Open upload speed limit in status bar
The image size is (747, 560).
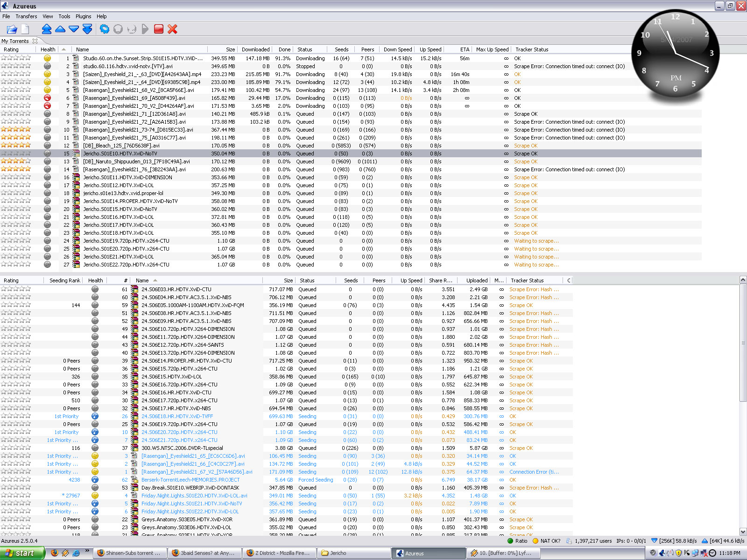723,541
